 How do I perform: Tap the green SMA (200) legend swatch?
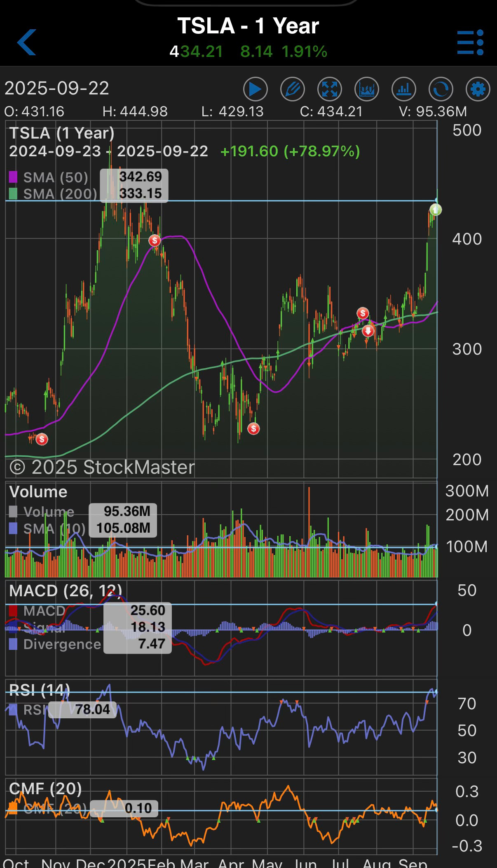(13, 194)
